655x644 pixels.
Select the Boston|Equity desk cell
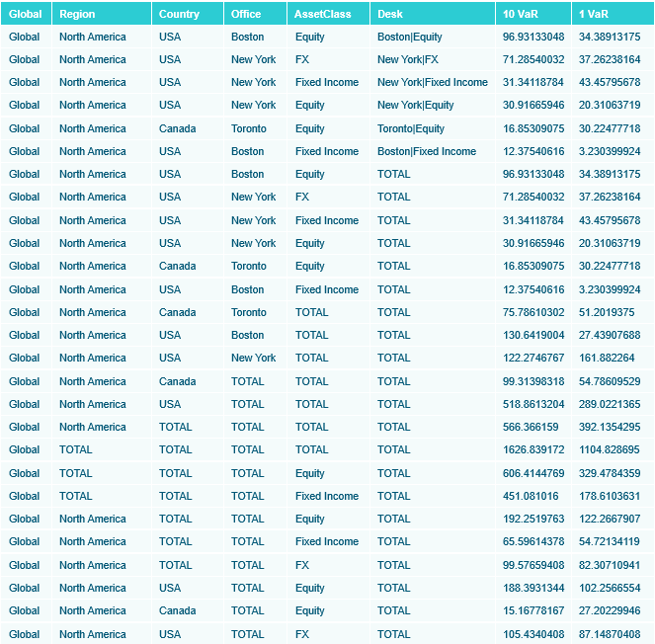click(x=409, y=37)
